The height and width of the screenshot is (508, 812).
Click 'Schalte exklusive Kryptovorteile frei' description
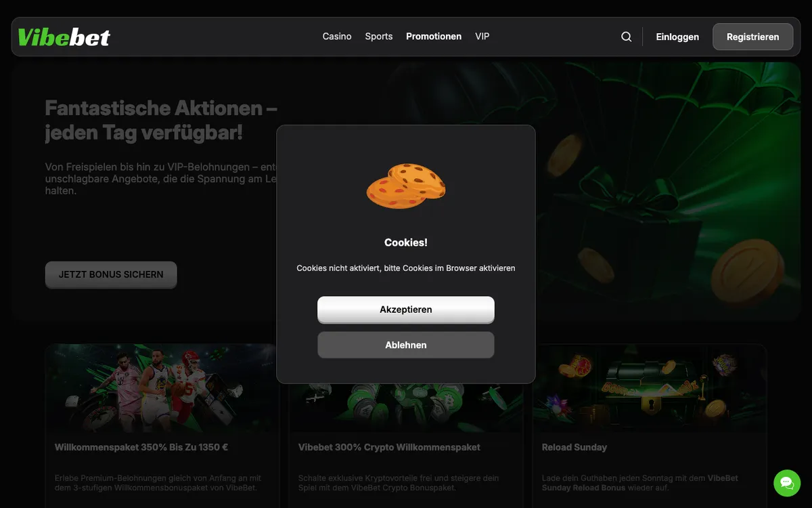click(x=399, y=483)
